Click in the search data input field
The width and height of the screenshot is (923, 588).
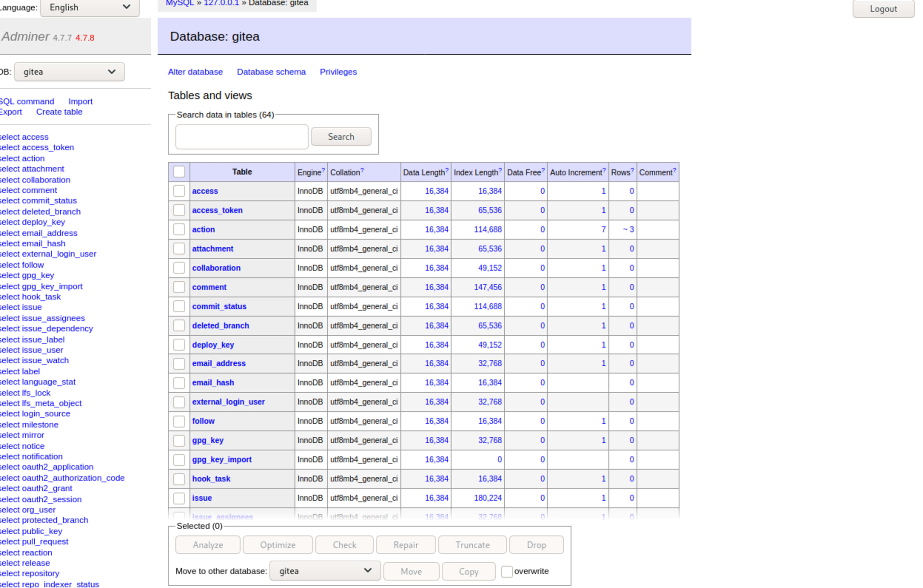coord(242,137)
